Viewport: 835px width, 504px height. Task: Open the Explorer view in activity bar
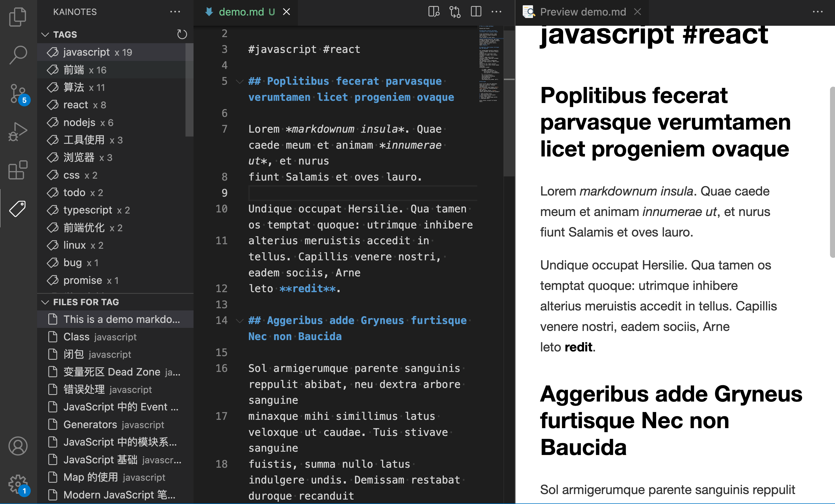(x=18, y=17)
